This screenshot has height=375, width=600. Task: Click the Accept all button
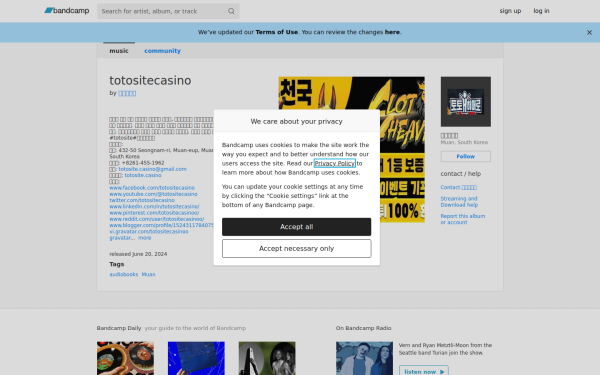297,227
